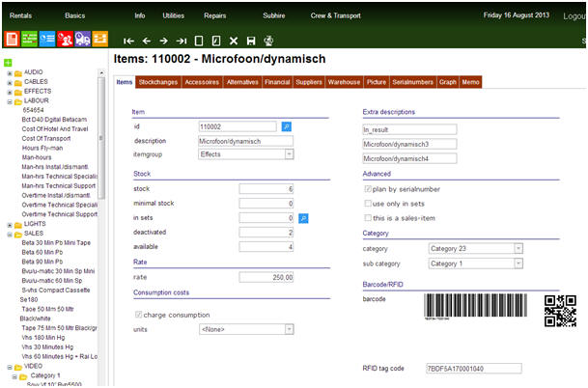This screenshot has height=388, width=588.
Task: Switch to Graph tab
Action: coord(448,82)
